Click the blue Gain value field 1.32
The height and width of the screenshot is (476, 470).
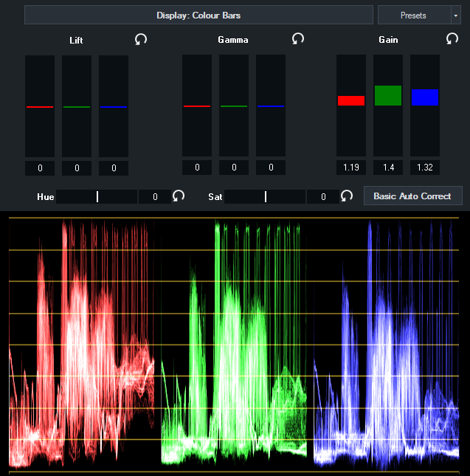click(x=425, y=168)
